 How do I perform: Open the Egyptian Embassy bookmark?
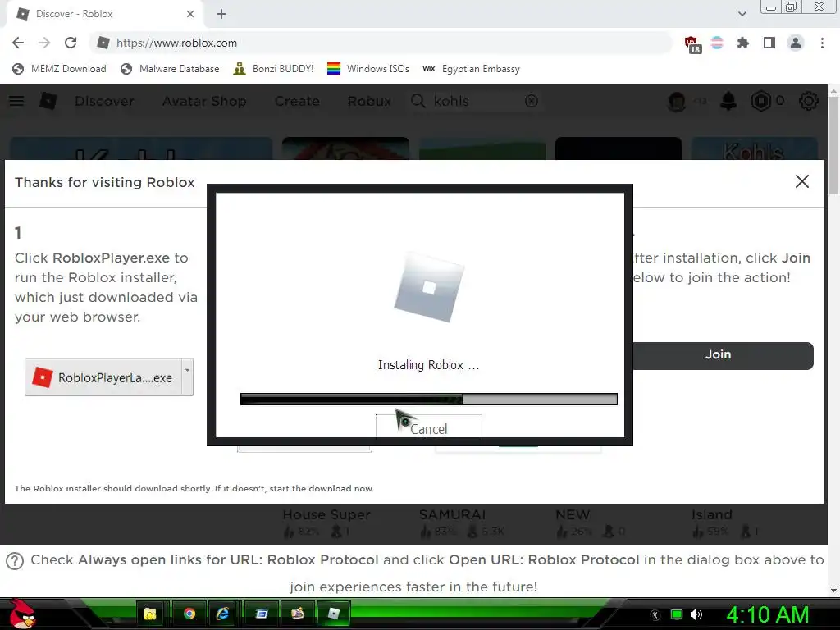[471, 69]
